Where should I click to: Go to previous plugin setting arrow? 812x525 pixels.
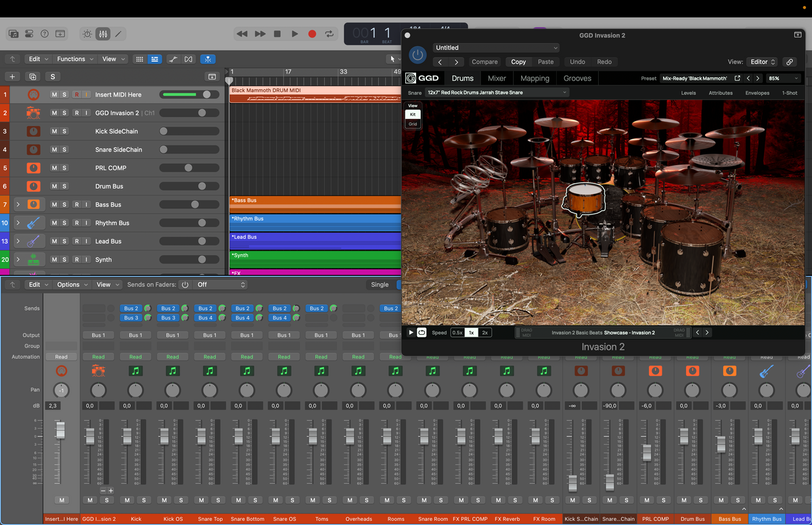coord(441,62)
